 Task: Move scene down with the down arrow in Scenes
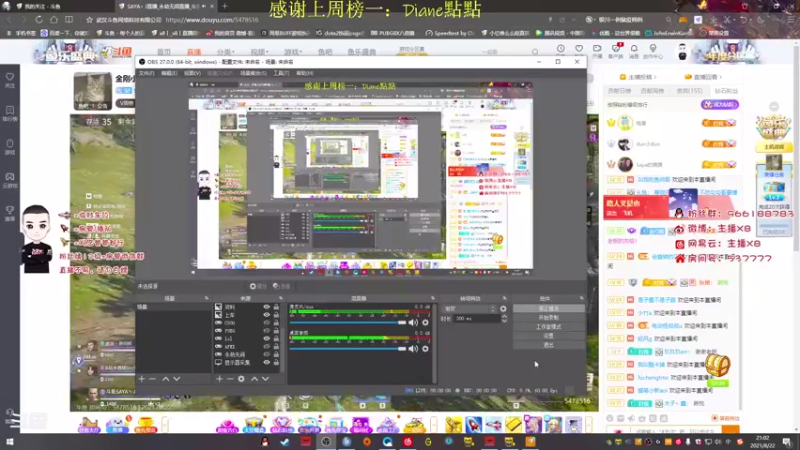(177, 379)
